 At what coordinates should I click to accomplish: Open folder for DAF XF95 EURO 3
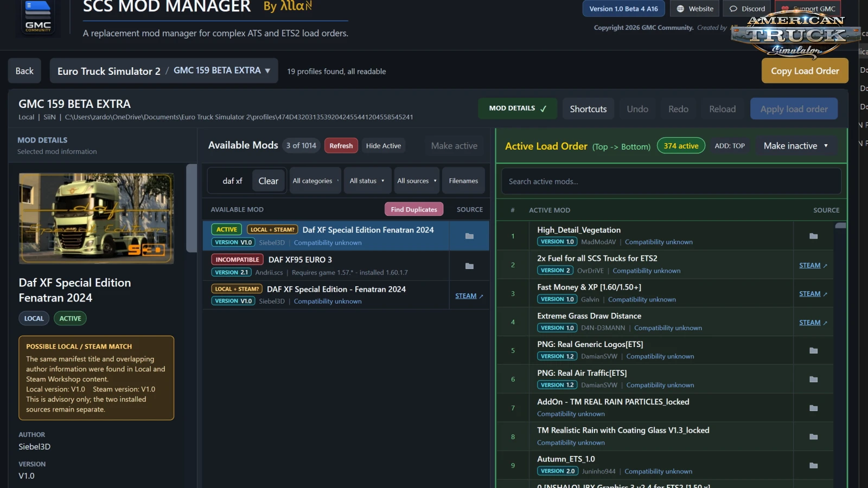(469, 266)
